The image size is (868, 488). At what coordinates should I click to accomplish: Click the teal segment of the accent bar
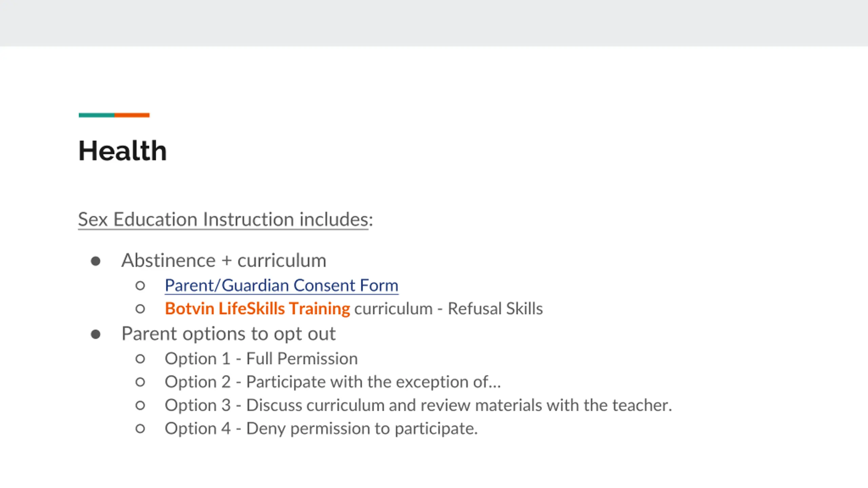point(97,115)
